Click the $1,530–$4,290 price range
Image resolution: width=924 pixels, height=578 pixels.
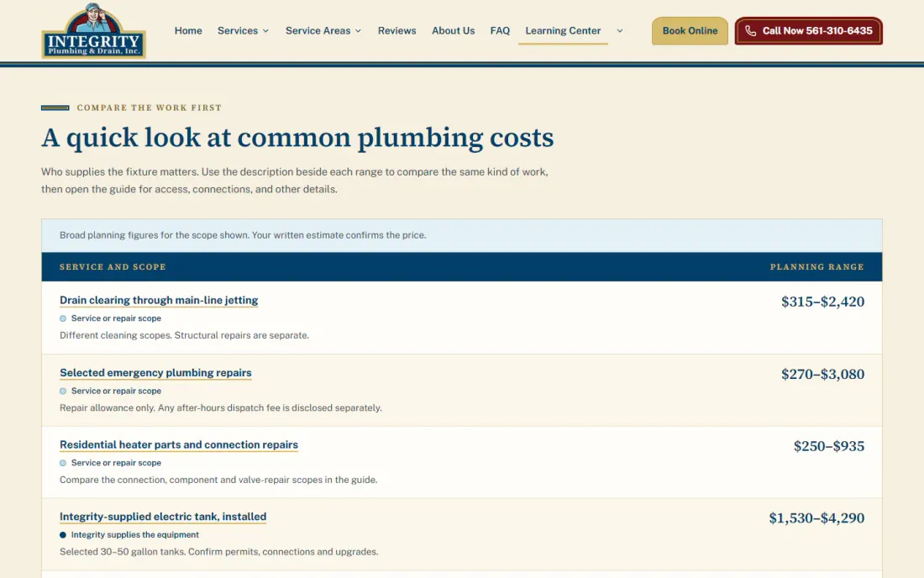pos(816,518)
